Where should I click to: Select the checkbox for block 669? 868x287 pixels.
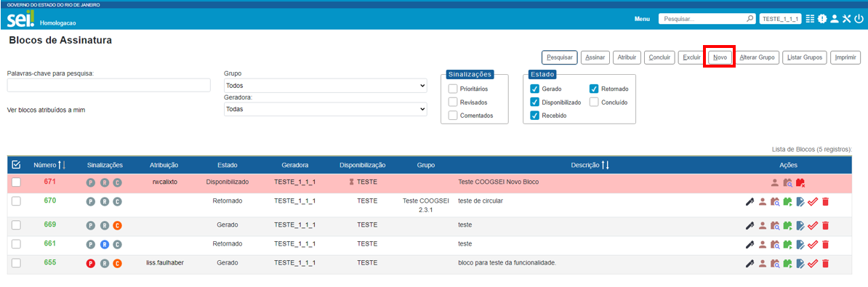[x=16, y=225]
